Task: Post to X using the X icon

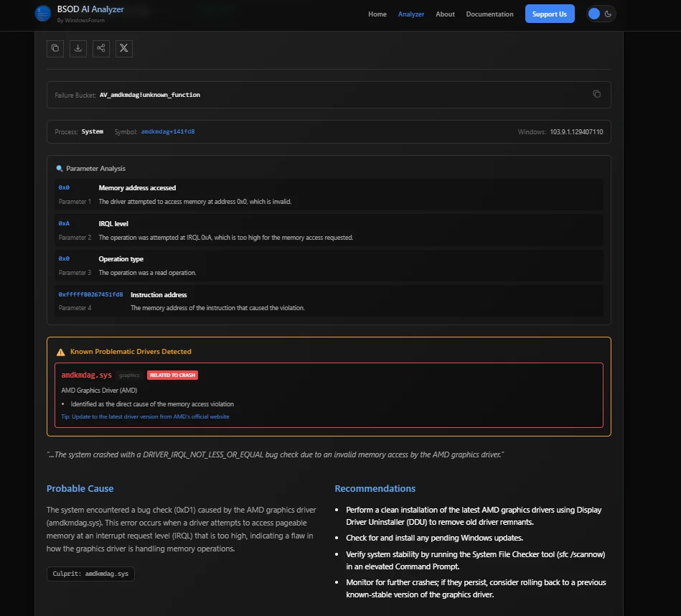Action: click(x=124, y=48)
